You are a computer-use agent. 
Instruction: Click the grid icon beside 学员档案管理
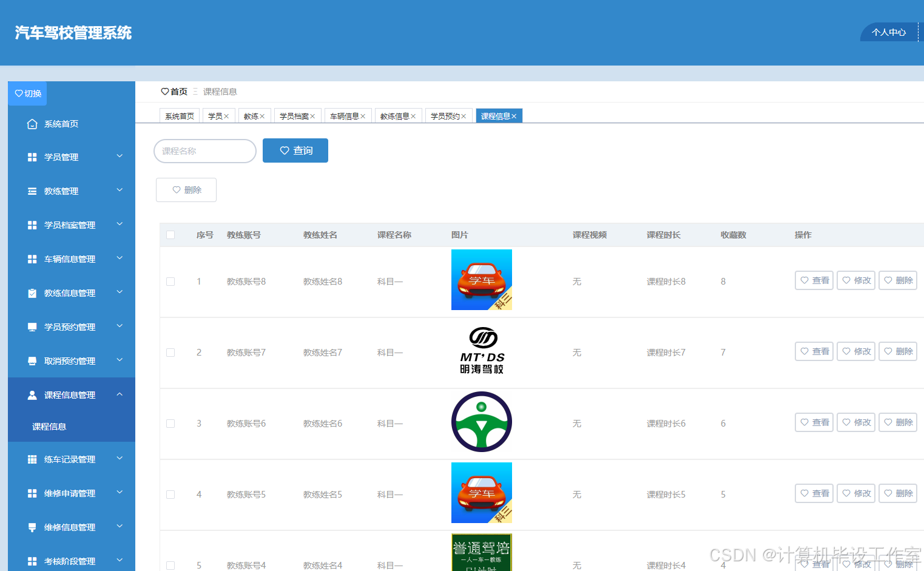32,225
